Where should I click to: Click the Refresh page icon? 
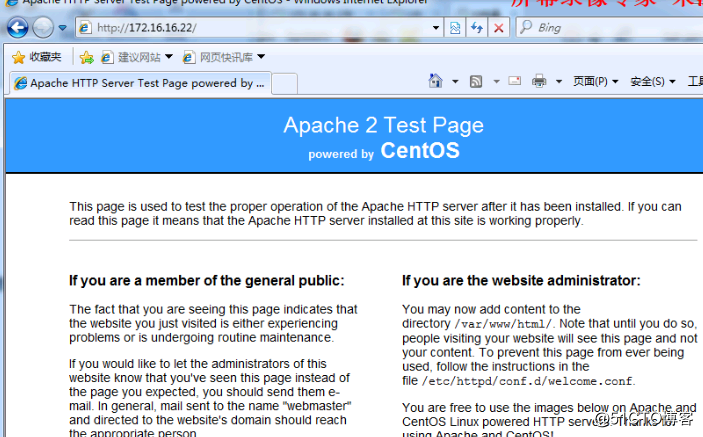pos(477,28)
